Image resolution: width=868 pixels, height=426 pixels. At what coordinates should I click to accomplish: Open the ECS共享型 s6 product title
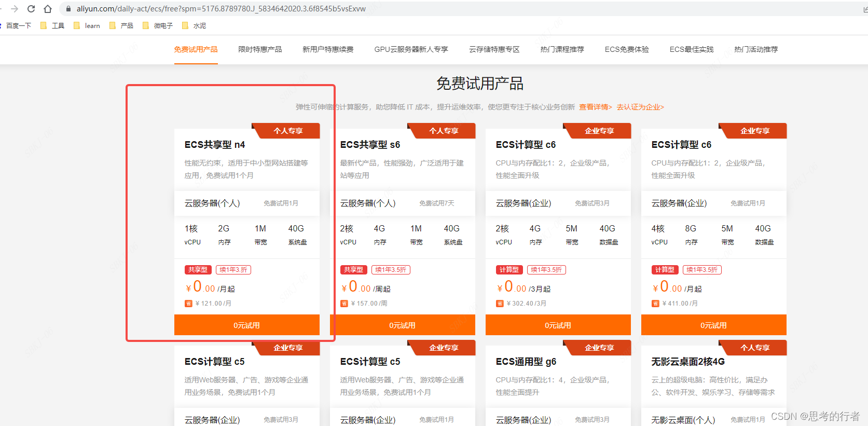click(x=370, y=145)
